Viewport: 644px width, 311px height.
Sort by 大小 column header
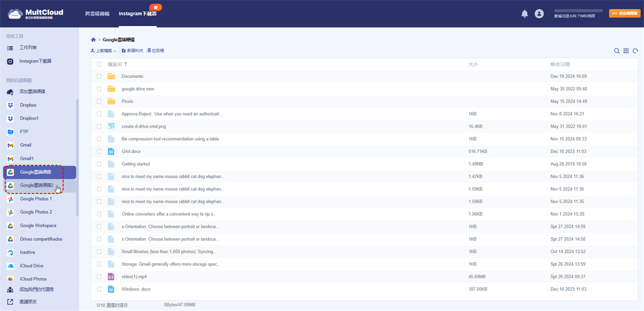473,64
